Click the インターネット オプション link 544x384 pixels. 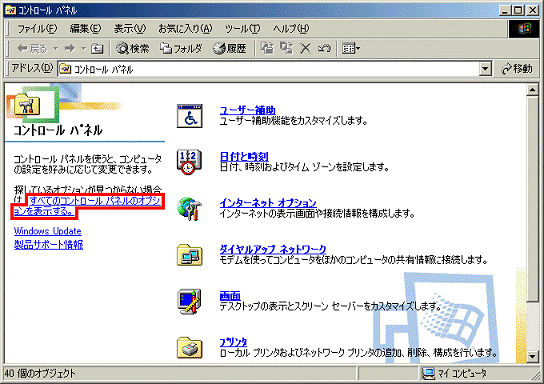[x=268, y=203]
